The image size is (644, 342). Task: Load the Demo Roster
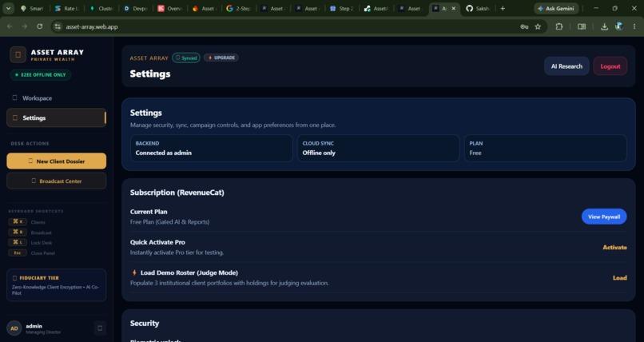point(620,277)
